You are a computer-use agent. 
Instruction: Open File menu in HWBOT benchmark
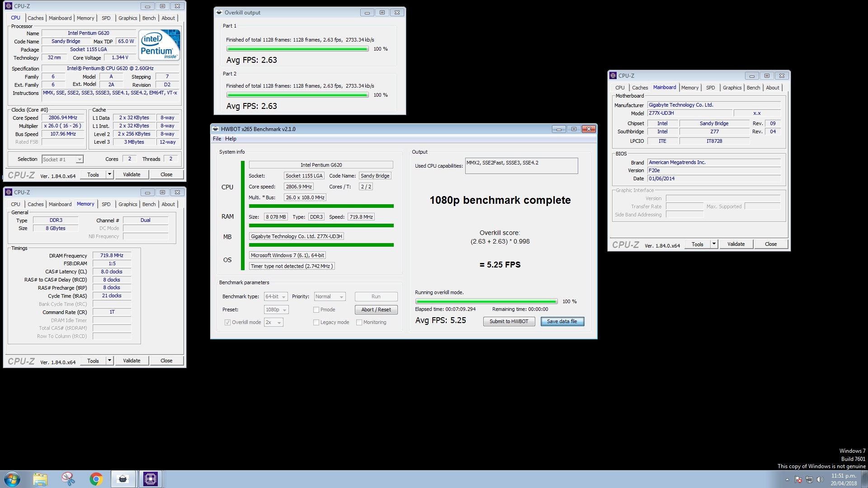(217, 139)
